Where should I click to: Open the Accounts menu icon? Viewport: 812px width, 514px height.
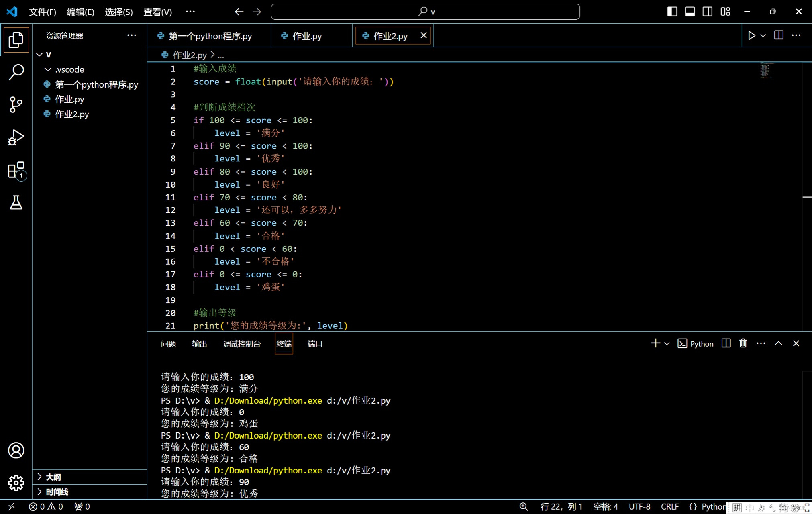click(16, 451)
